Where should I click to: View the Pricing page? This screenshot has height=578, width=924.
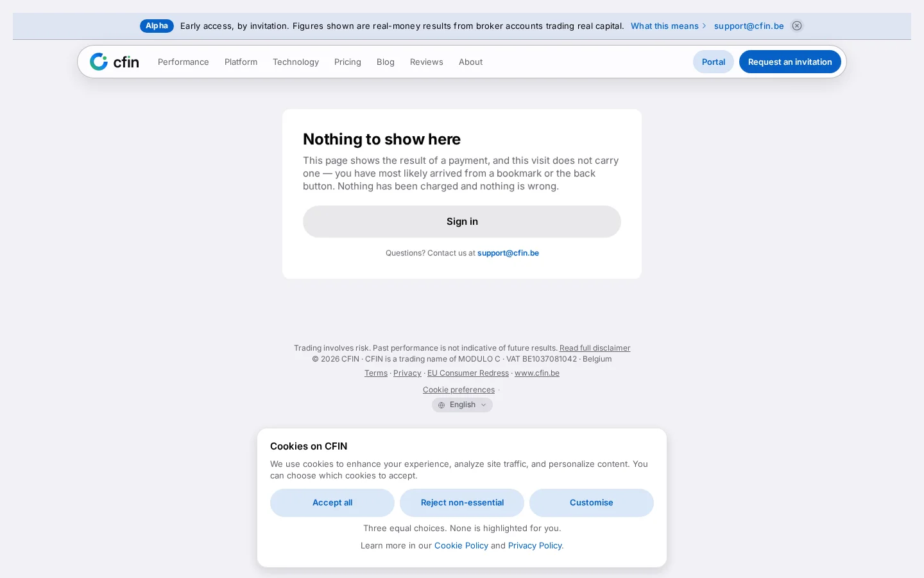(348, 62)
